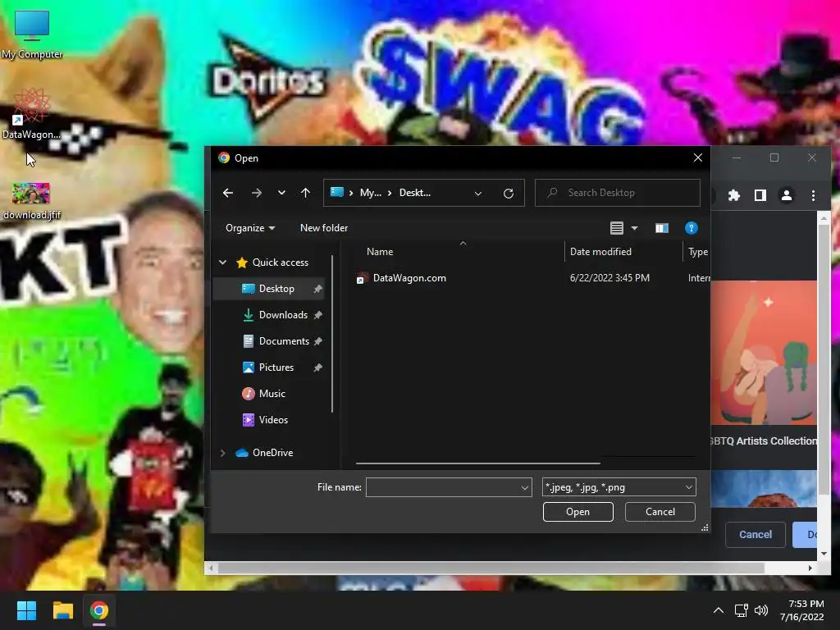This screenshot has width=840, height=630.
Task: Click the Chrome window's vertical scrollbar
Action: pos(824,359)
